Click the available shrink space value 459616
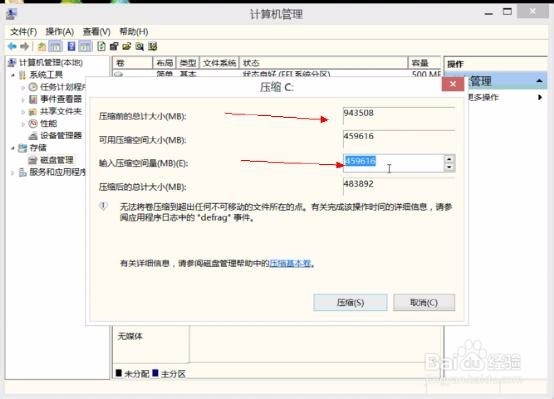Screen dimensions: 554x399 (x=359, y=136)
